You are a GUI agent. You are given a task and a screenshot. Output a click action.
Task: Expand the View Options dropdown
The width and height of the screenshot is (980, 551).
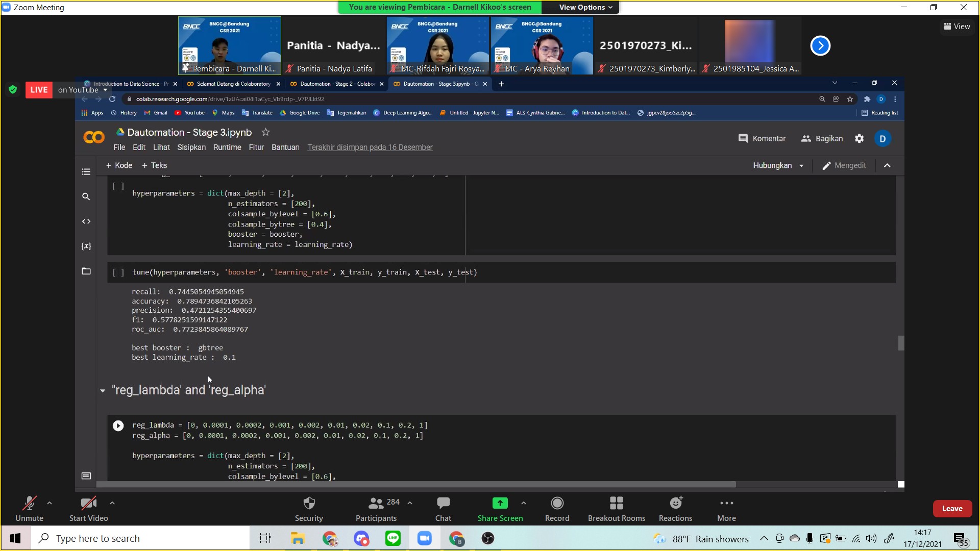pos(585,7)
